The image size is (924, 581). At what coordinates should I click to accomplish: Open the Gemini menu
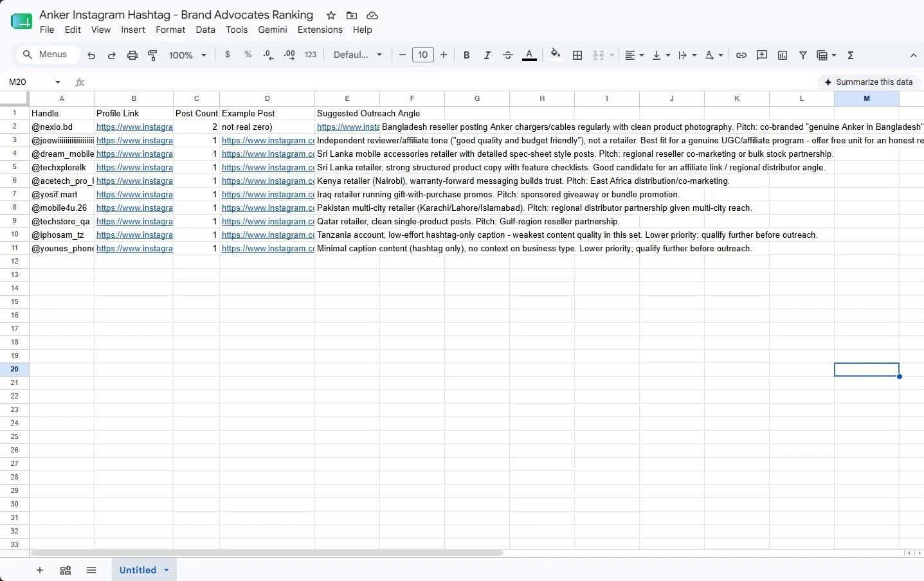point(273,30)
